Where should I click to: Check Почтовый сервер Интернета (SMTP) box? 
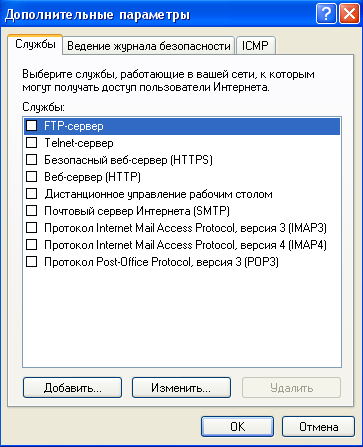tap(32, 211)
